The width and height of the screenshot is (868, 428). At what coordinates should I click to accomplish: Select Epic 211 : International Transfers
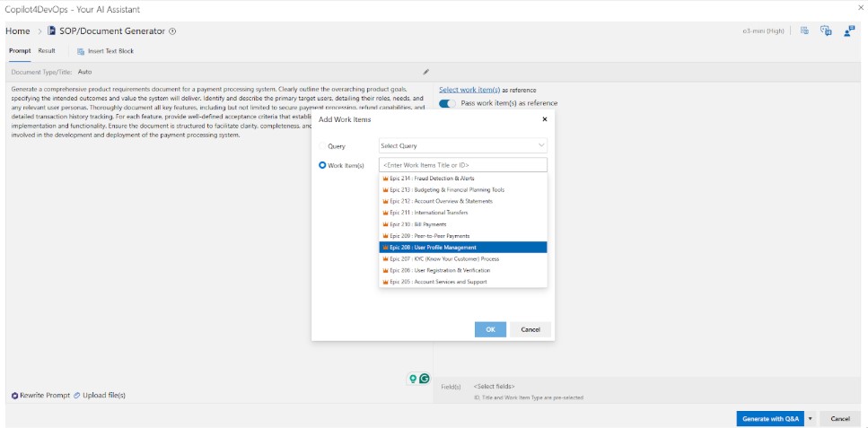coord(463,213)
